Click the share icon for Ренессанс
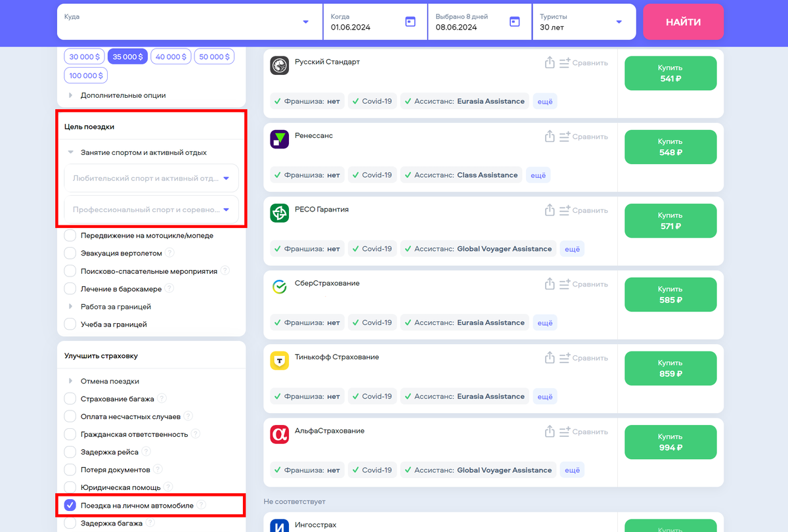788x532 pixels. (550, 137)
